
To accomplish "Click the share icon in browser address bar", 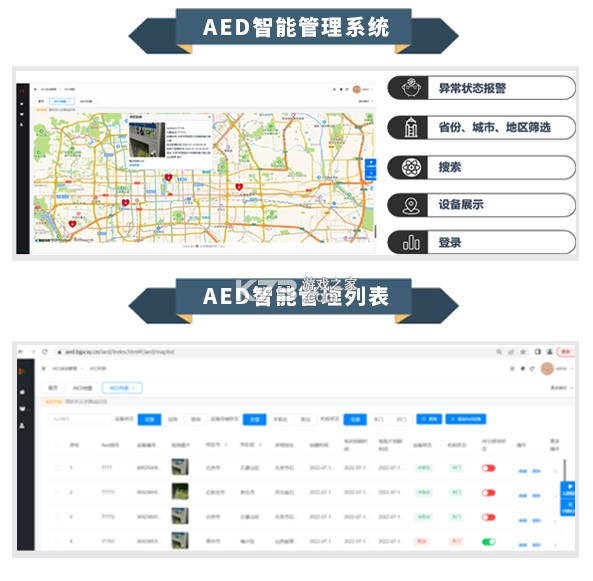I will pyautogui.click(x=511, y=352).
